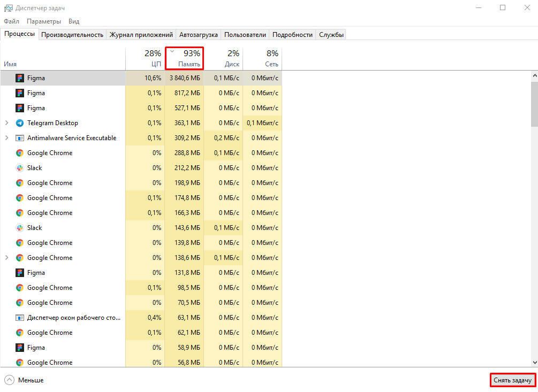Screen dimensions: 538x392
Task: Click the 63,1 МБ memory value
Action: tap(189, 318)
